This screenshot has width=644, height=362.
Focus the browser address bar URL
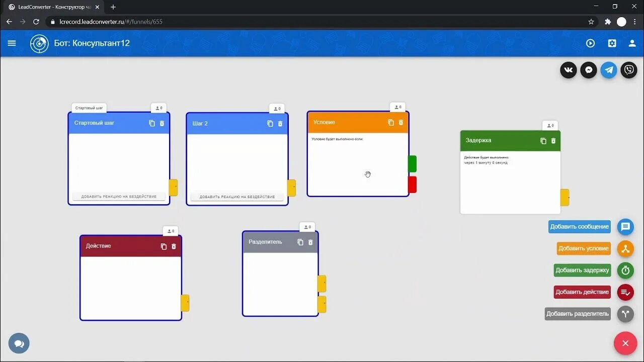point(111,22)
